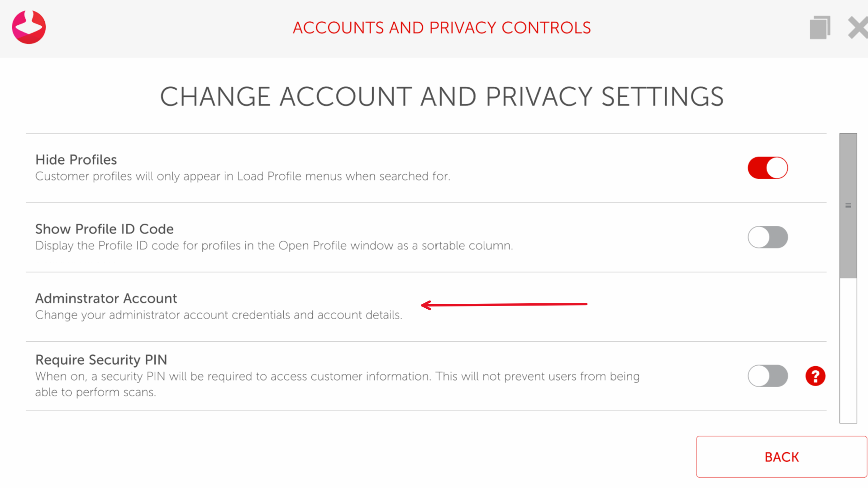Select the Show Profile ID Code label
Viewport: 868px width, 488px height.
(105, 229)
